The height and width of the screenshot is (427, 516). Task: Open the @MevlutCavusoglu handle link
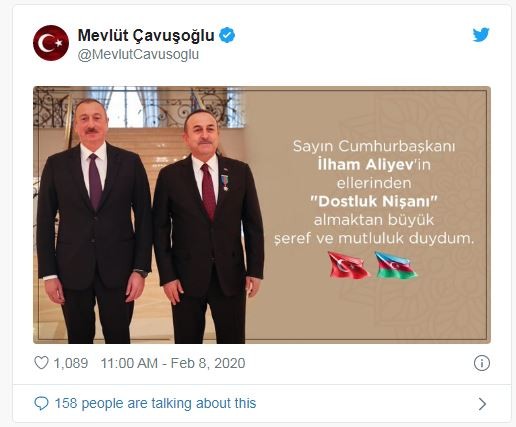pos(138,55)
